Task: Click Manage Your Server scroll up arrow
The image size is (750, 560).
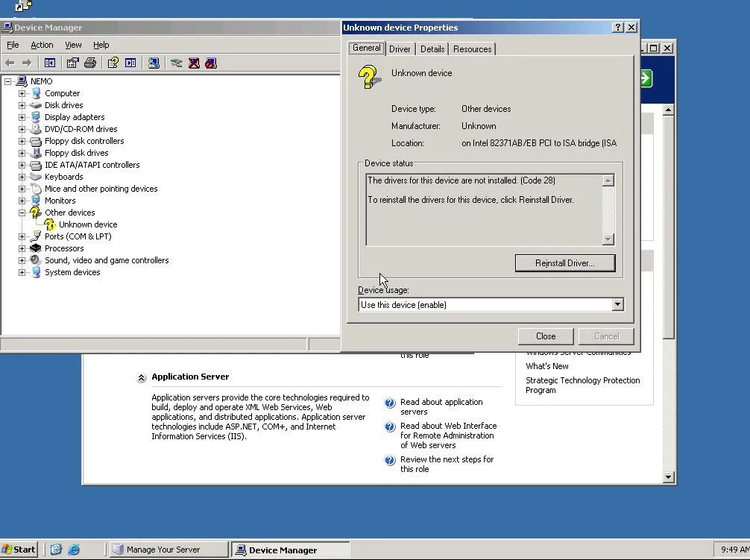Action: (668, 110)
